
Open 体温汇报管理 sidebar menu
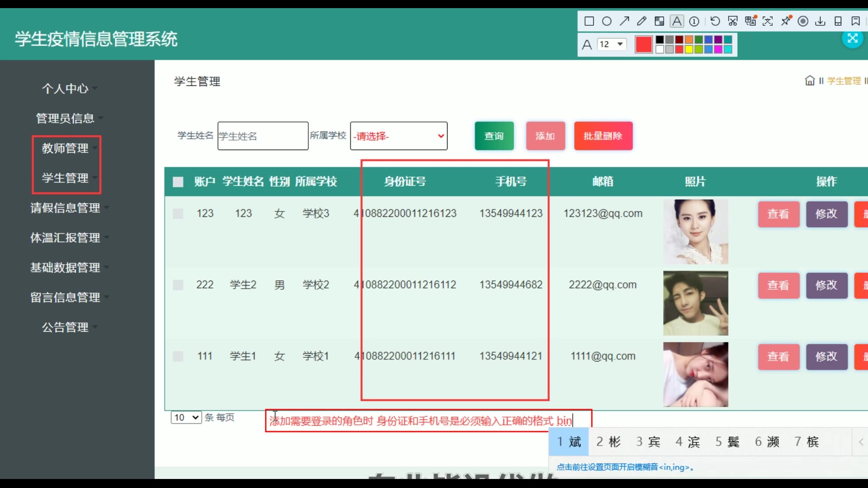point(65,238)
